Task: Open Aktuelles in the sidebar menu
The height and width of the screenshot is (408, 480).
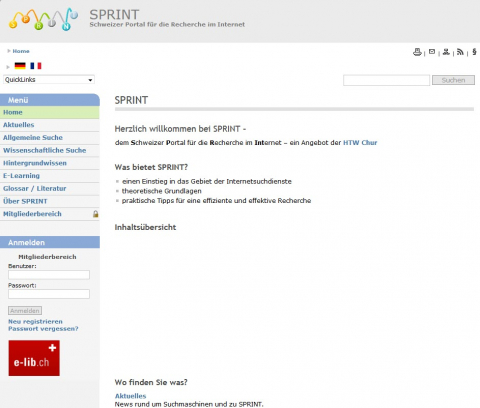Action: coord(50,125)
